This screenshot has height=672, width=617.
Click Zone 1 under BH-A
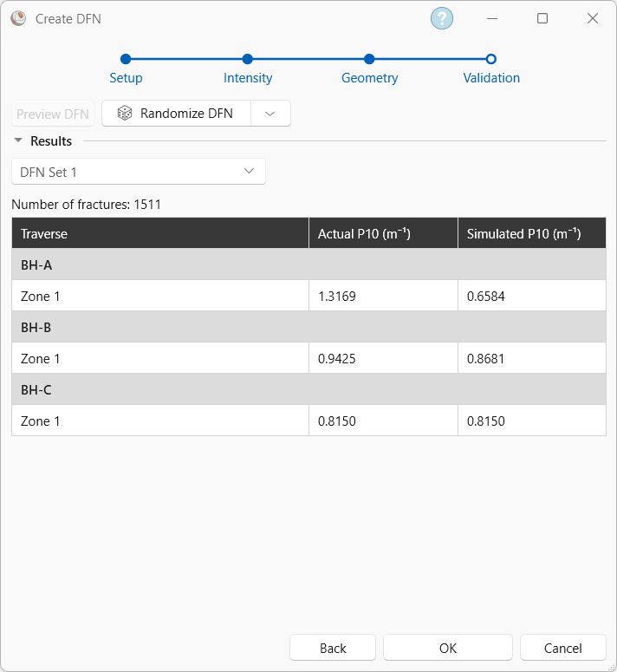click(x=160, y=296)
